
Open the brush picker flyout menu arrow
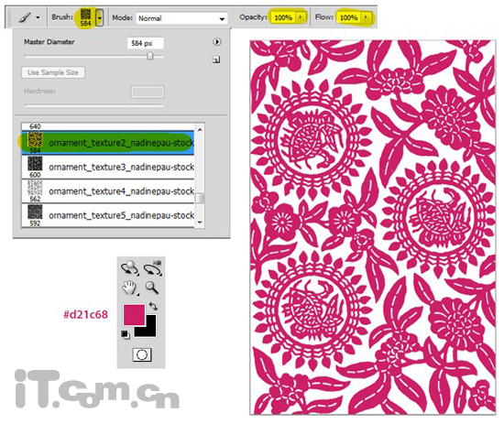click(x=217, y=42)
